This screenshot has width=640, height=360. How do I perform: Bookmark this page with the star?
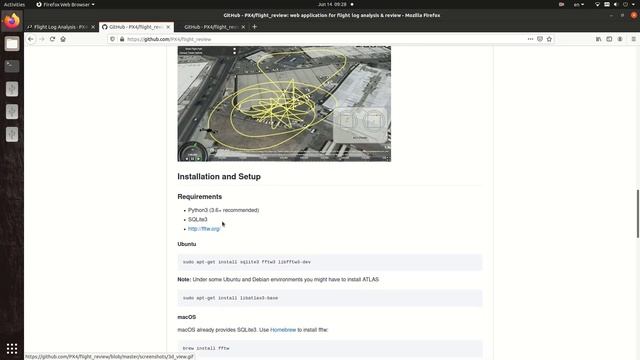click(x=549, y=39)
